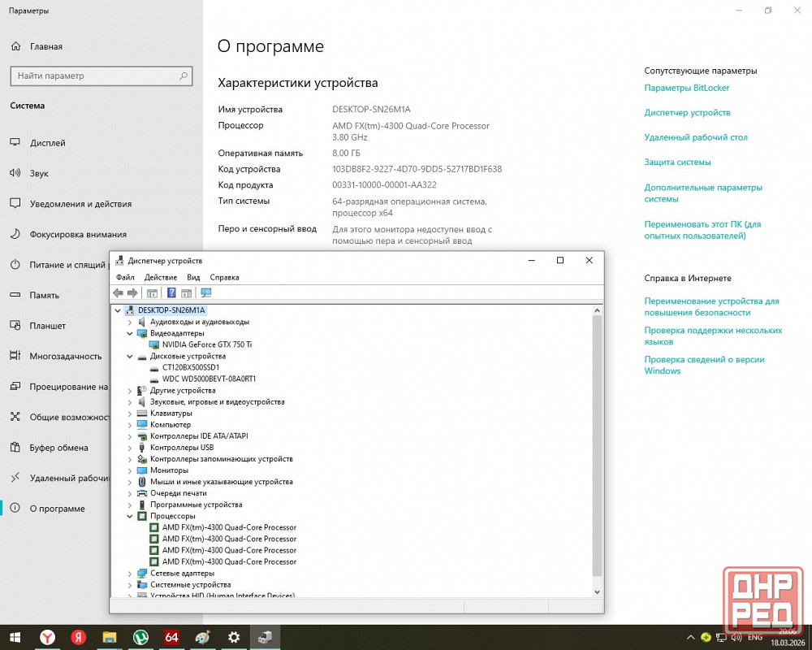This screenshot has height=650, width=812.
Task: Click the Home gear icon in Settings sidebar
Action: coord(15,46)
